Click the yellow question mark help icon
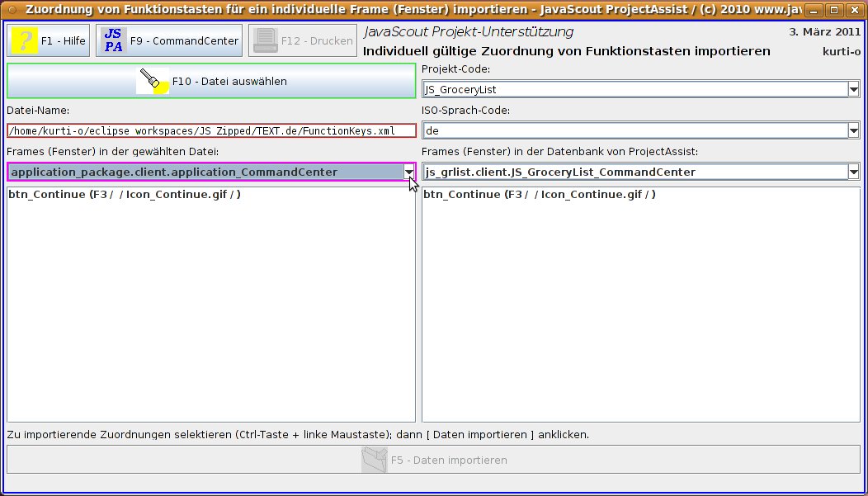868x496 pixels. coord(25,40)
